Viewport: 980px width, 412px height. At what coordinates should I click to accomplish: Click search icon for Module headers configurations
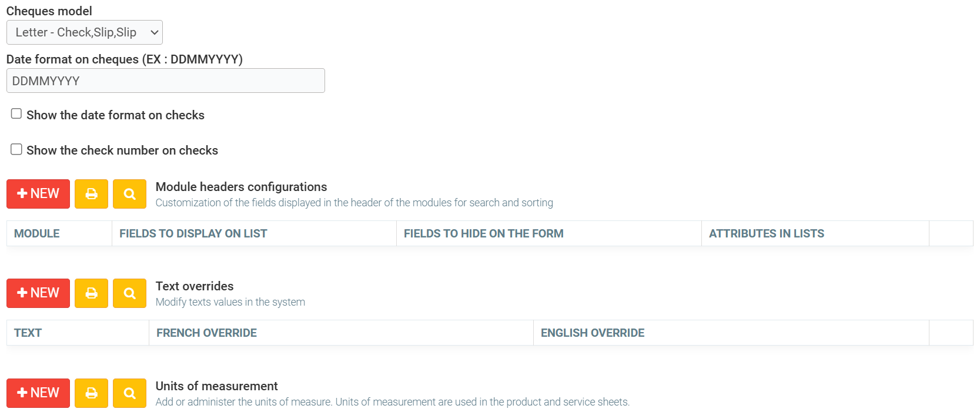[x=129, y=194]
